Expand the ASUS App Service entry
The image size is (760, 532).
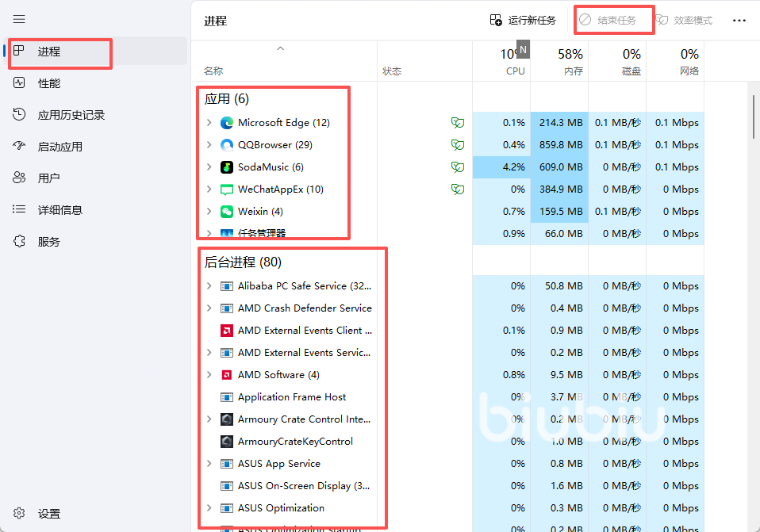coord(209,464)
